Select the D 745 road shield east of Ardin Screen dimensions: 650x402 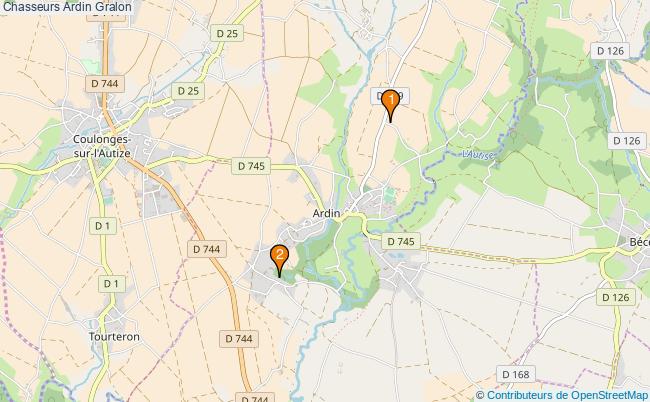(401, 241)
